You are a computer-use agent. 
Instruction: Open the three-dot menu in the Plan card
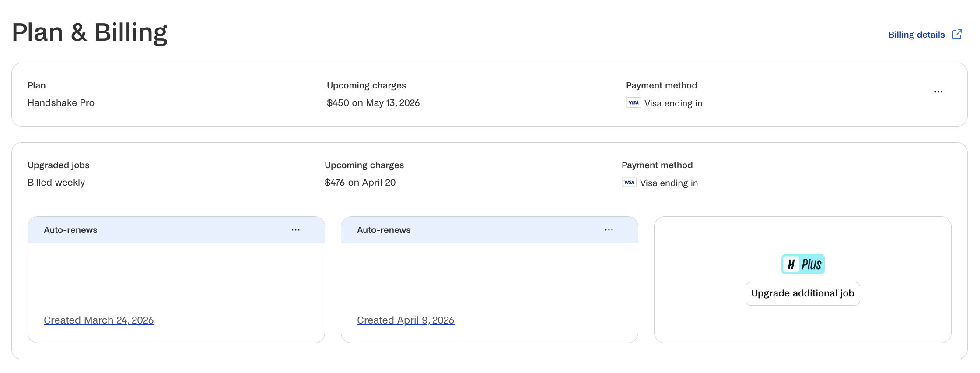coord(938,92)
